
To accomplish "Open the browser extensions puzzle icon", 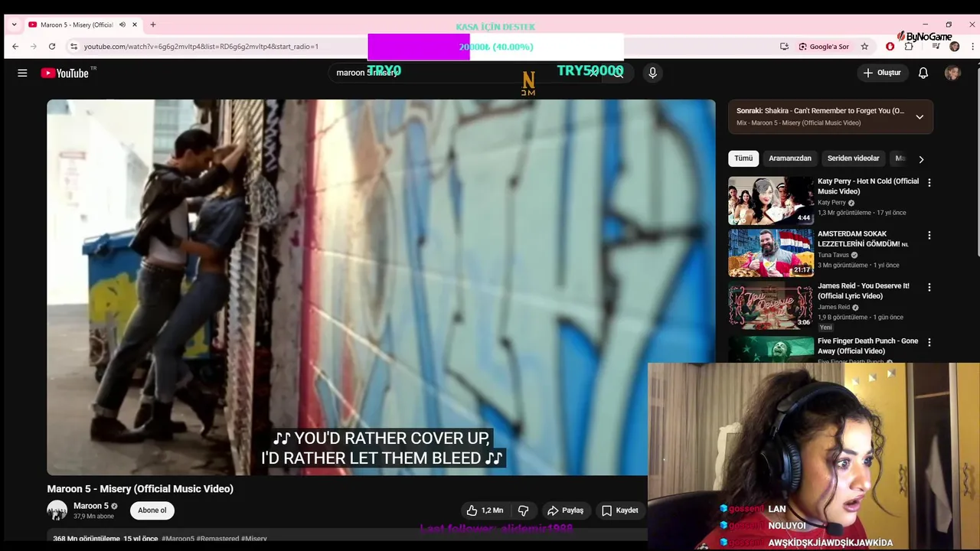I will [909, 47].
